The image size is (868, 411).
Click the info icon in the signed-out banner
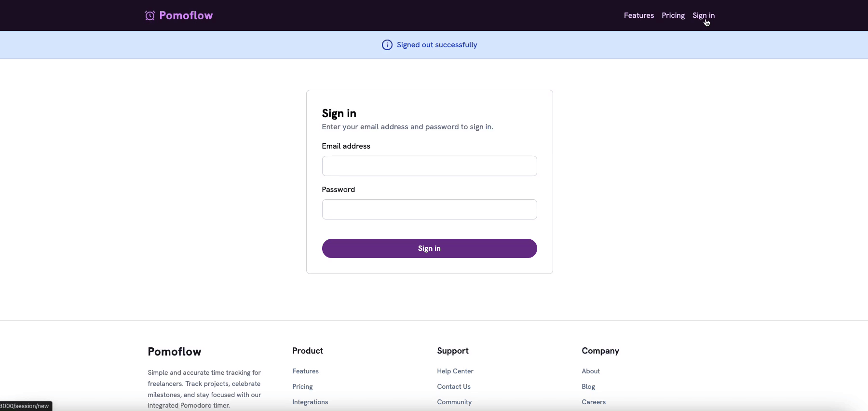[x=387, y=45]
